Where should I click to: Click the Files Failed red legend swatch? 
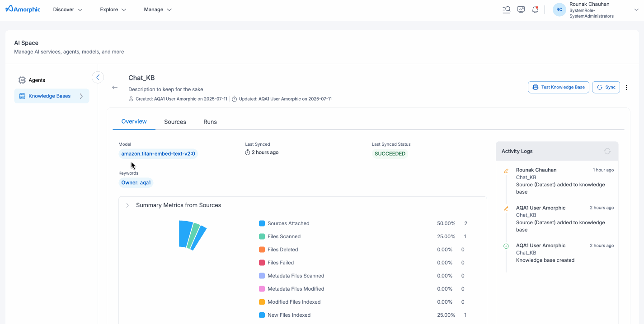[x=262, y=263]
